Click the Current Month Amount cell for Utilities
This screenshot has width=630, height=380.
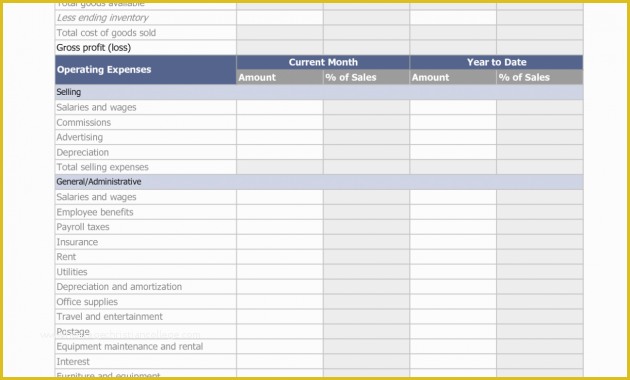[x=280, y=272]
